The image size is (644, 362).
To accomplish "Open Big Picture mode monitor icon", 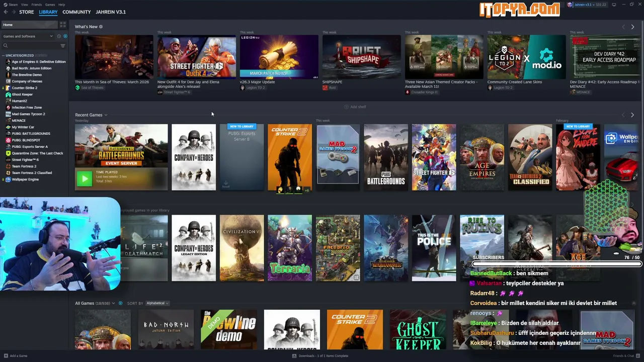I will point(614,5).
